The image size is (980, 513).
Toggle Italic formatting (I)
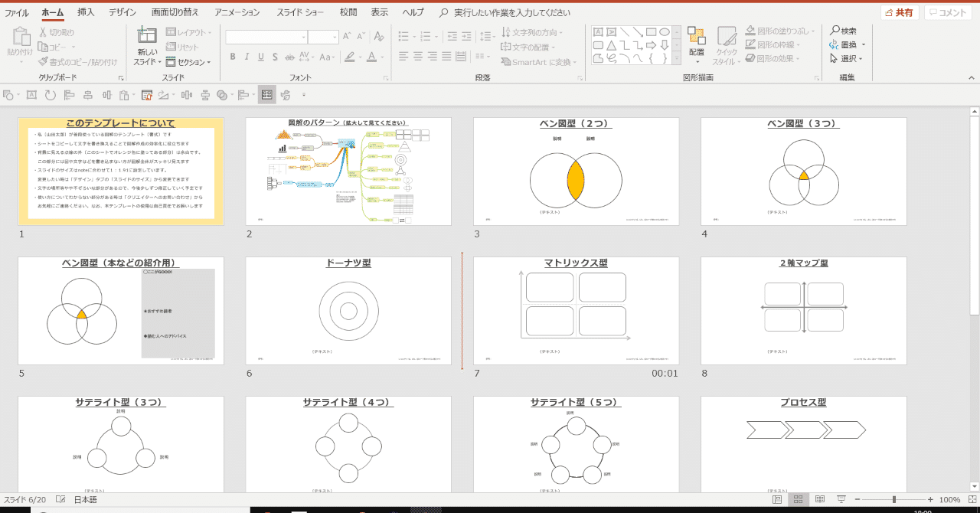(x=247, y=57)
